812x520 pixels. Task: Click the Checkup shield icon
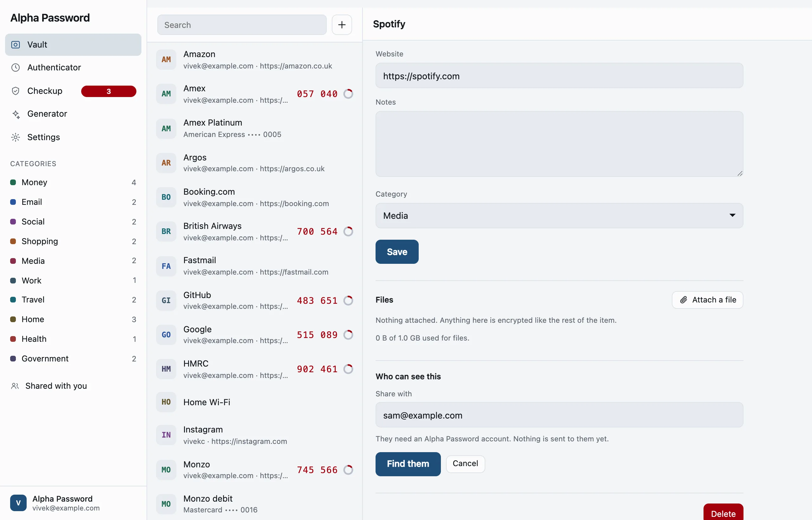16,91
